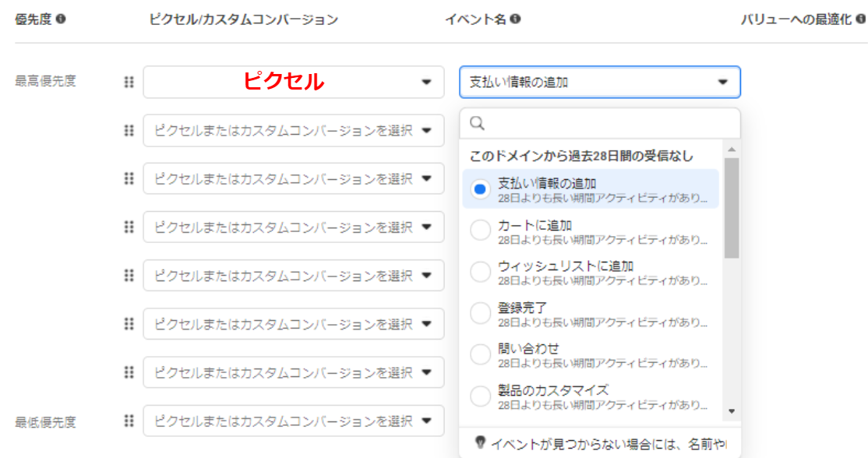The width and height of the screenshot is (868, 458).
Task: Open the 支払い情報の追加 event name dropdown
Action: coord(599,82)
